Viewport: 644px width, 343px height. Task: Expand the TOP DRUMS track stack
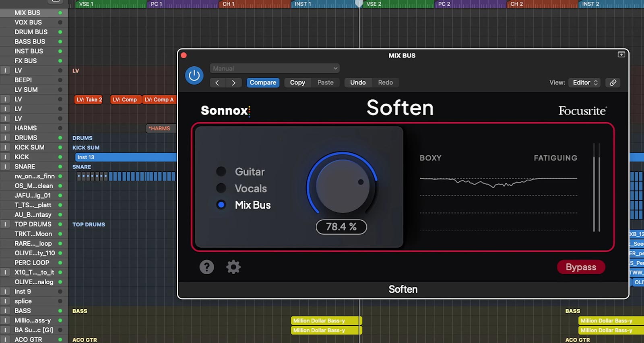click(5, 224)
